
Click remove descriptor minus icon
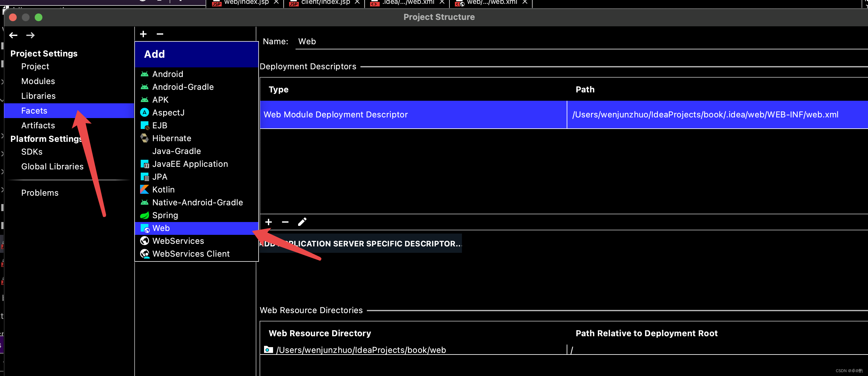pos(285,222)
